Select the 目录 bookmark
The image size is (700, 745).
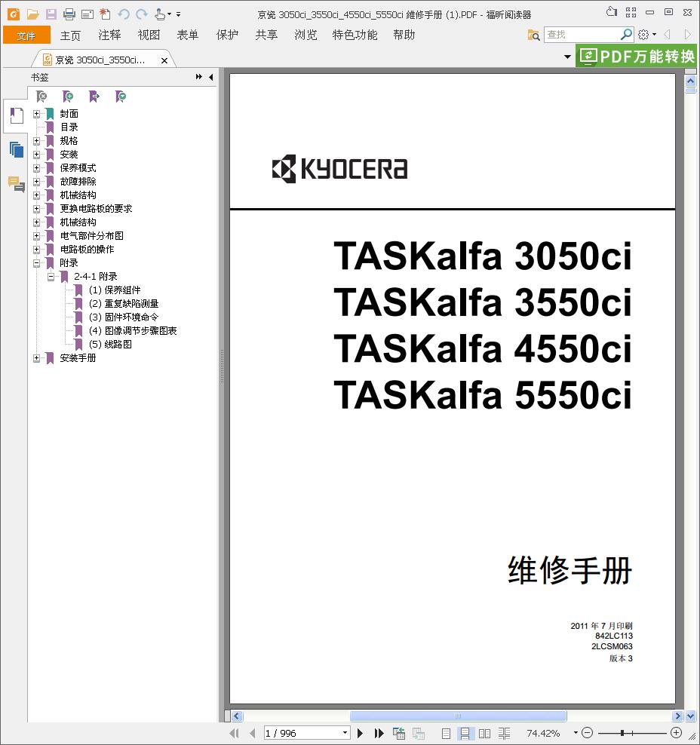(69, 127)
